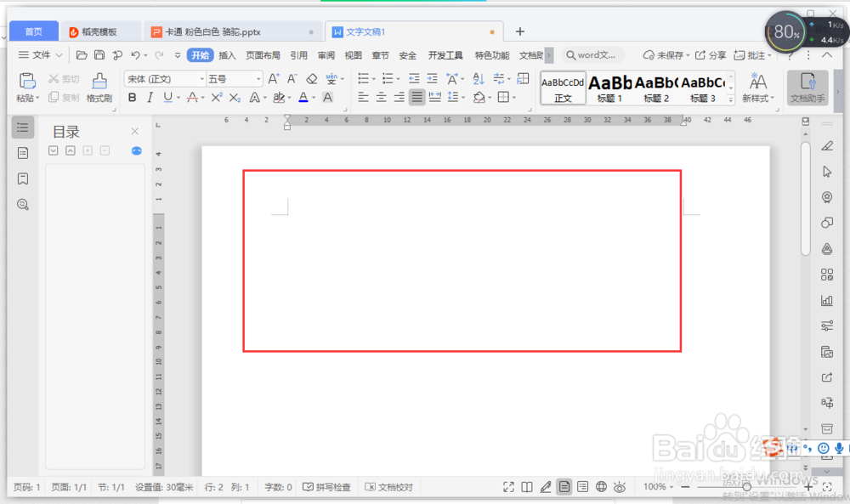Click the decrease font size icon
Image resolution: width=850 pixels, height=504 pixels.
click(292, 79)
